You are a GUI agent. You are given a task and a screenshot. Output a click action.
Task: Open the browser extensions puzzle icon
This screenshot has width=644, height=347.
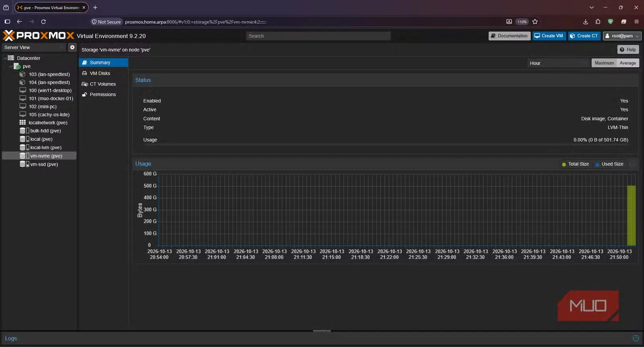coord(598,22)
